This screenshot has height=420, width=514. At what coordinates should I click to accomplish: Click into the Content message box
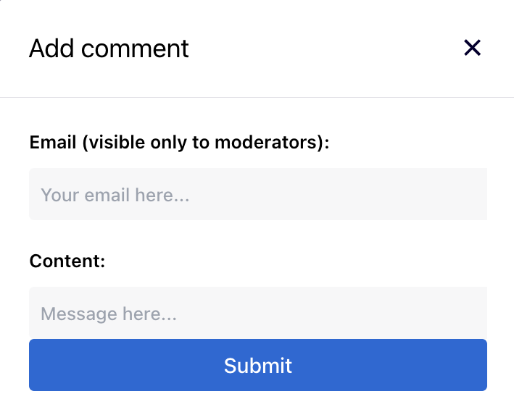[x=258, y=314]
